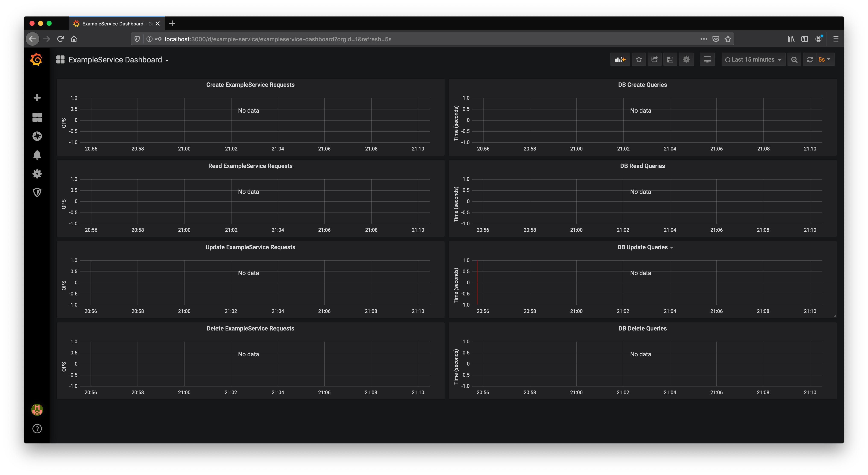The image size is (868, 475).
Task: Open Delete ExampleService Requests panel title menu
Action: [250, 329]
